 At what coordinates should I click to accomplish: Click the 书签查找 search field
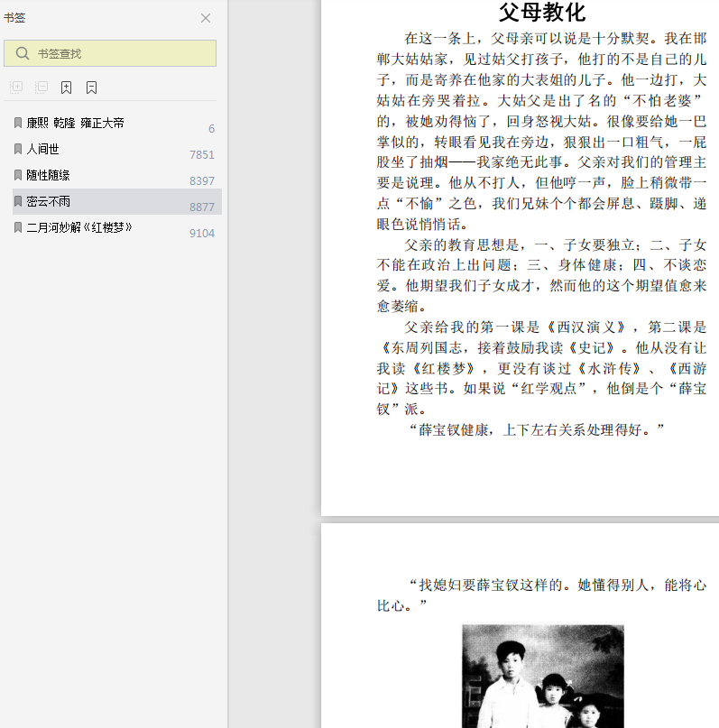110,53
